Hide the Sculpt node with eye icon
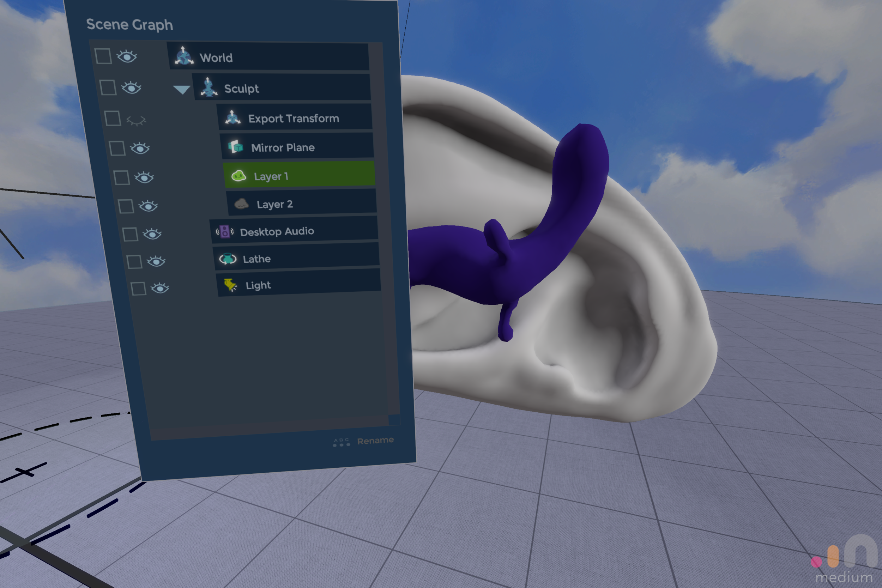 point(131,88)
